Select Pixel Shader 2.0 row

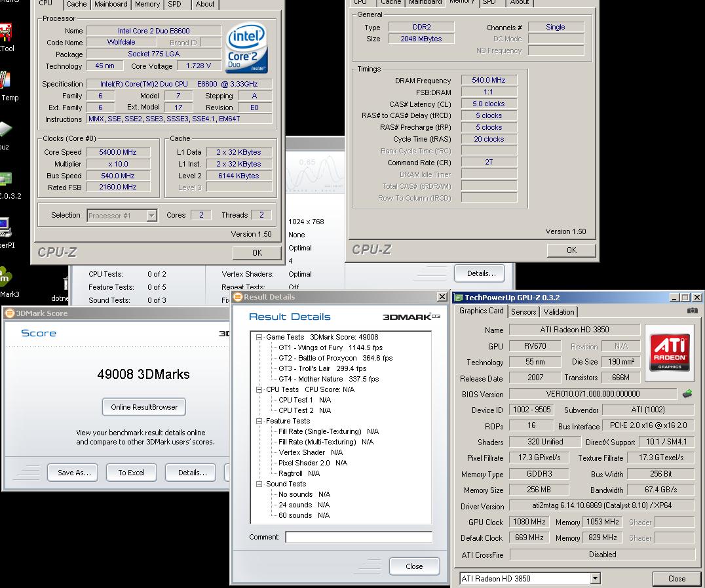[x=313, y=463]
